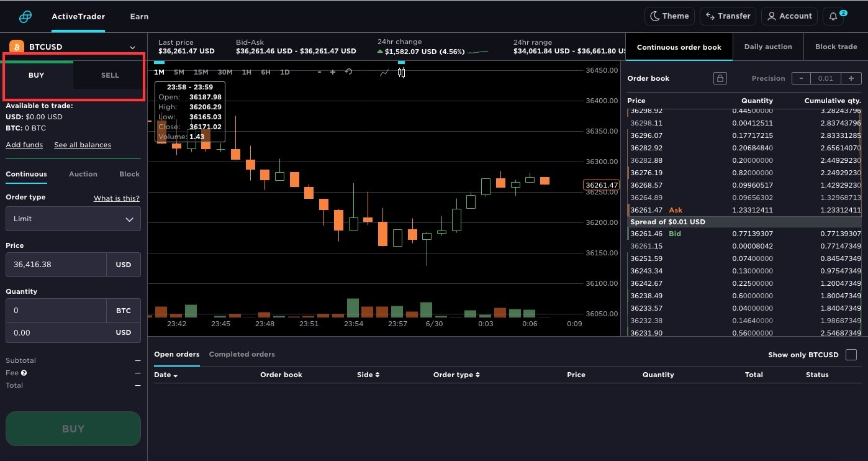Select the candlestick chart type icon
Viewport: 868px width, 461px height.
tap(401, 71)
